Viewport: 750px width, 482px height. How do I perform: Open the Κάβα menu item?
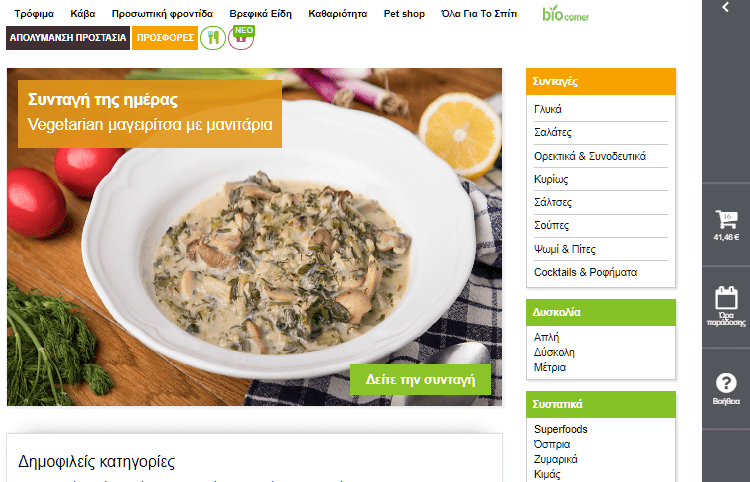pyautogui.click(x=83, y=14)
